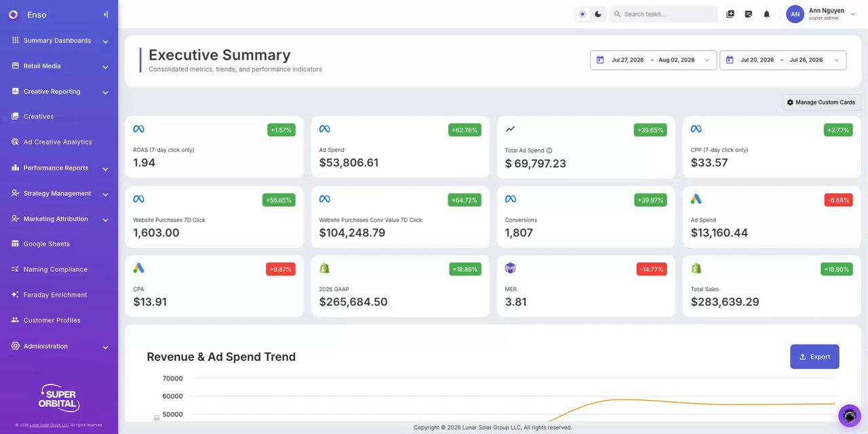The height and width of the screenshot is (434, 868).
Task: Collapse the sidebar using the arrow icon
Action: (105, 14)
